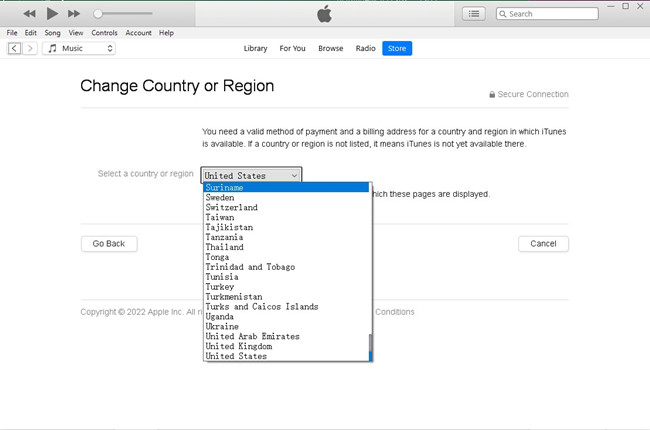650x430 pixels.
Task: Click the Apple logo in header
Action: [325, 14]
